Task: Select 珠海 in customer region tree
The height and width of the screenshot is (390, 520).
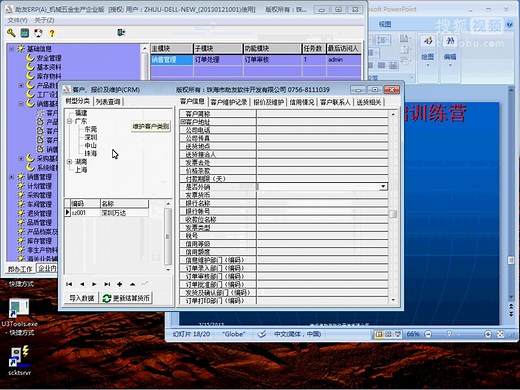Action: (x=90, y=153)
